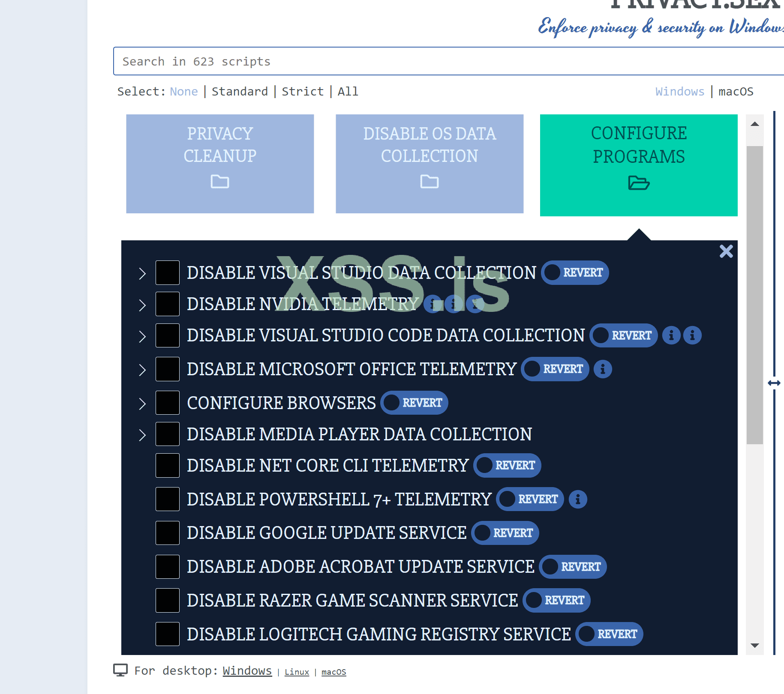Download desktop version for Windows
This screenshot has height=694, width=784.
click(x=247, y=671)
